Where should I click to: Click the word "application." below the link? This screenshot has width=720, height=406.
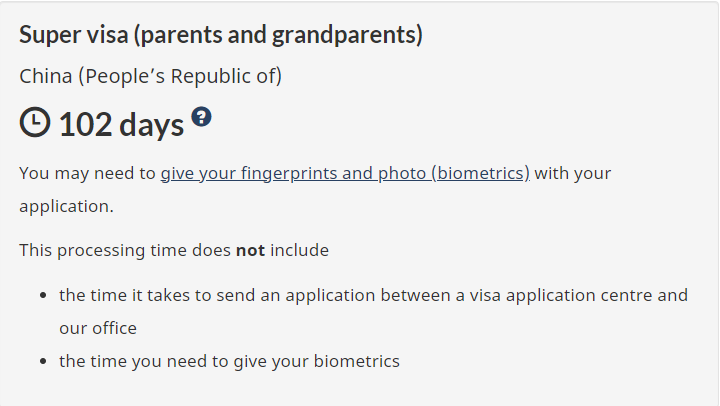click(66, 207)
